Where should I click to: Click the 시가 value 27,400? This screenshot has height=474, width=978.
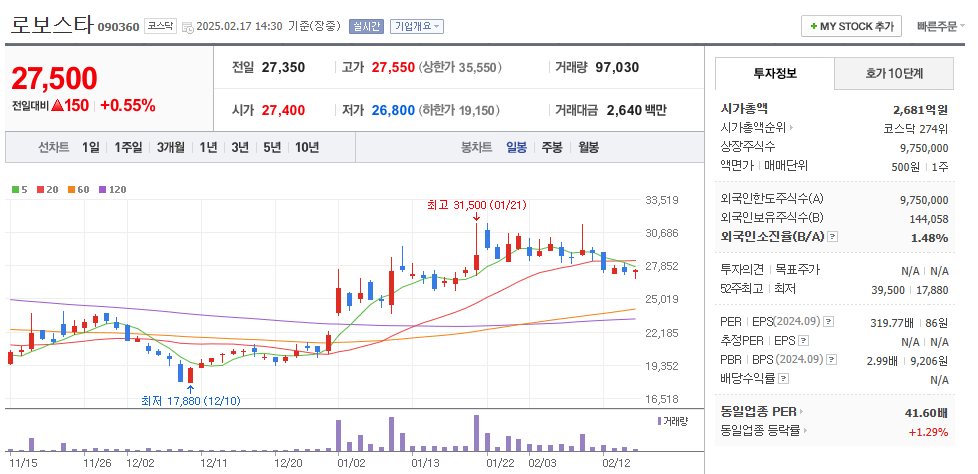click(x=283, y=110)
